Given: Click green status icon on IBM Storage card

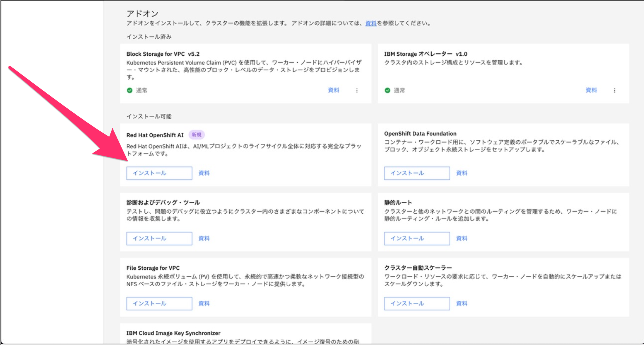Looking at the screenshot, I should [x=387, y=91].
